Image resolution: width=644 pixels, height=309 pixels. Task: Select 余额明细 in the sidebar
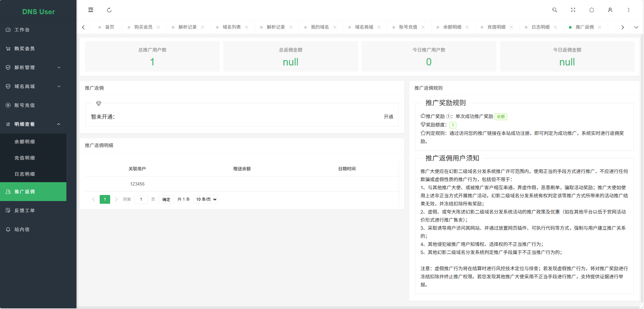(x=25, y=142)
